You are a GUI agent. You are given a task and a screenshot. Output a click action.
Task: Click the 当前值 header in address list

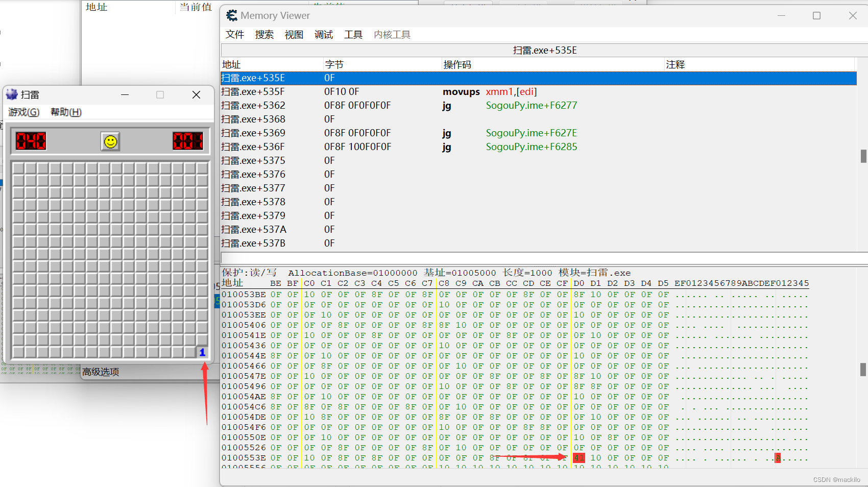click(x=196, y=7)
